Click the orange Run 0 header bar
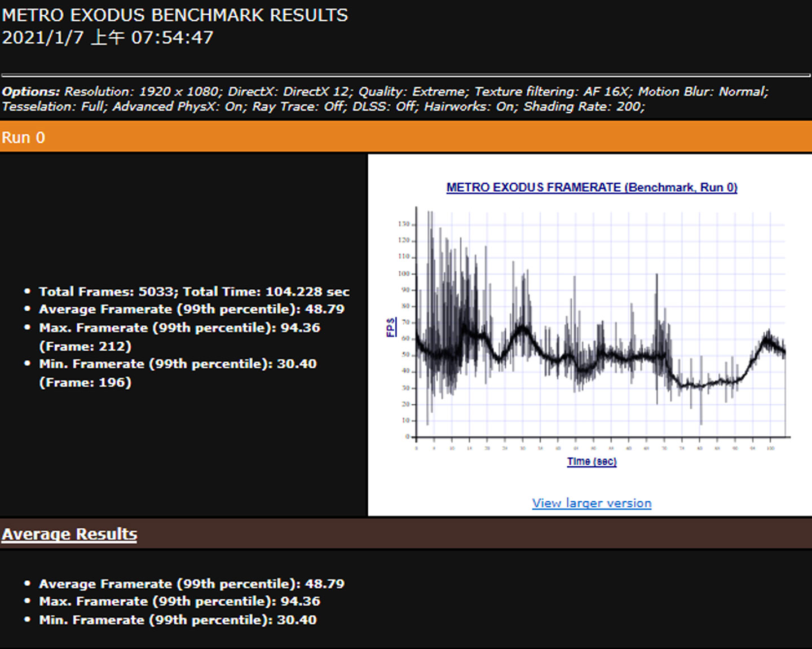This screenshot has height=649, width=812. 406,138
